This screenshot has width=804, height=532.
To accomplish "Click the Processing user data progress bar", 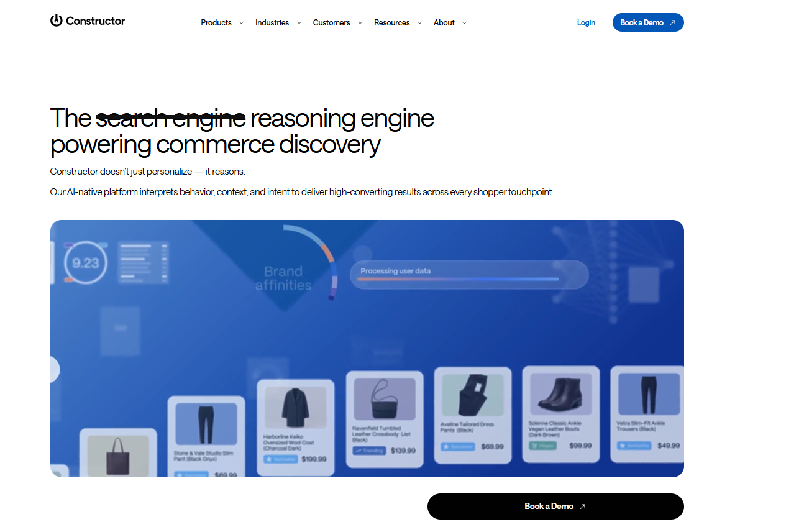I will [469, 275].
